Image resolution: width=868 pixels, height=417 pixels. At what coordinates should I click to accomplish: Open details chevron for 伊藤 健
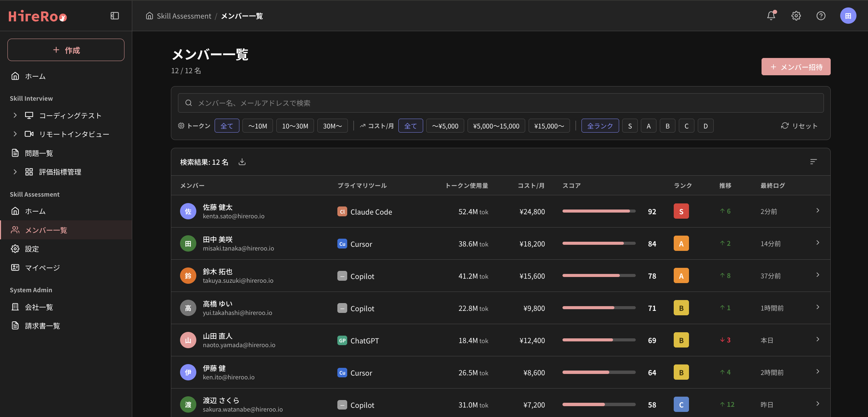click(x=818, y=372)
